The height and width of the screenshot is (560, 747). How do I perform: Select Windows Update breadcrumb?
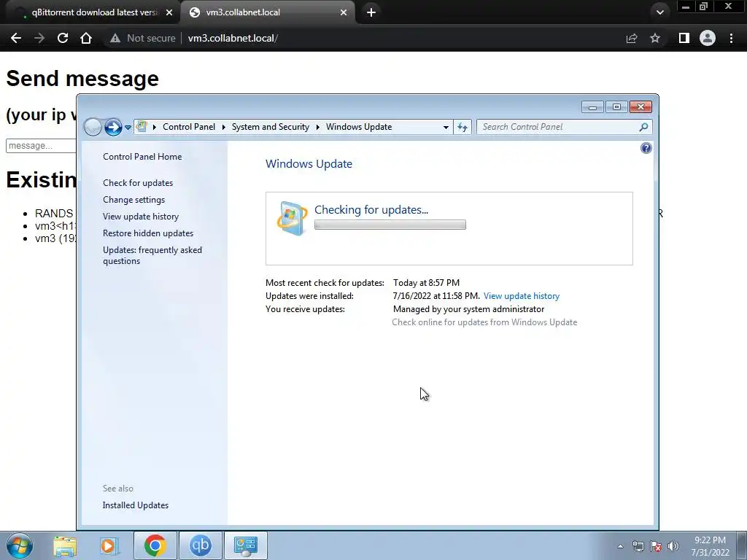pos(359,127)
